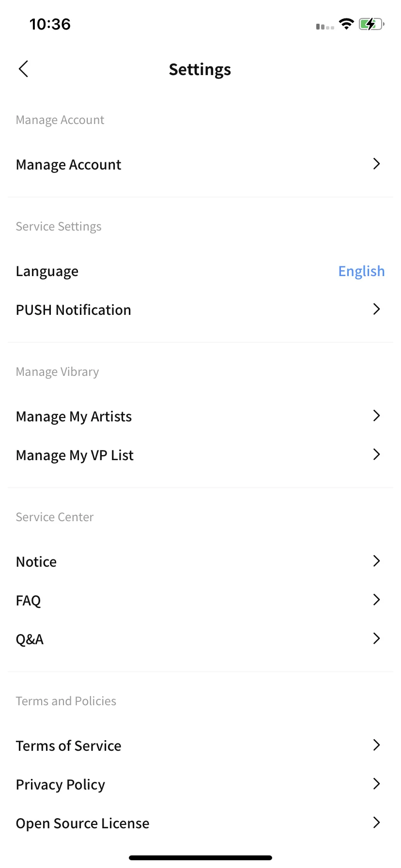Click the Privacy Policy chevron
401x868 pixels.
(x=376, y=784)
